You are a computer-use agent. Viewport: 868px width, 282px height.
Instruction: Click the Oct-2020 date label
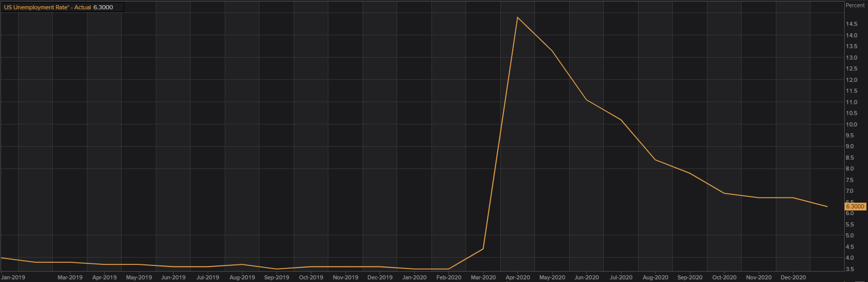[724, 277]
